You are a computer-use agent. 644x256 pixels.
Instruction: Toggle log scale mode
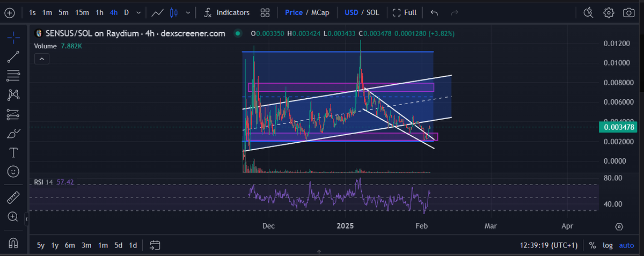click(607, 245)
